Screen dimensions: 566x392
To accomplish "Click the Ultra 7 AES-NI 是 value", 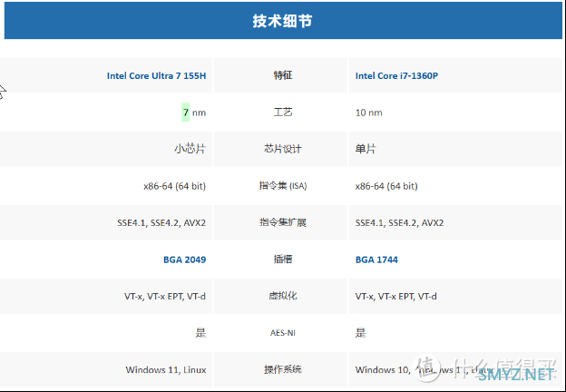I will pos(200,333).
